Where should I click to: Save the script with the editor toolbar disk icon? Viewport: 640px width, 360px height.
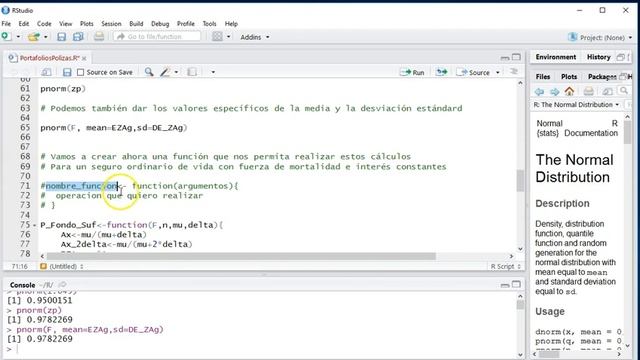click(67, 72)
